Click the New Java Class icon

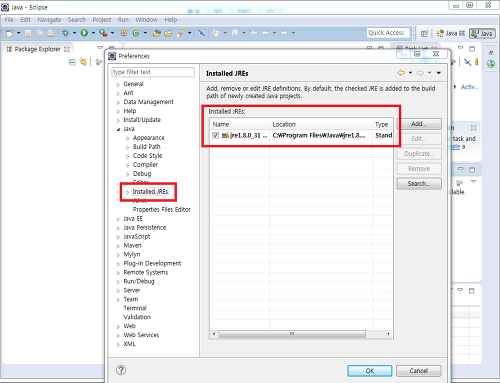pyautogui.click(x=136, y=33)
